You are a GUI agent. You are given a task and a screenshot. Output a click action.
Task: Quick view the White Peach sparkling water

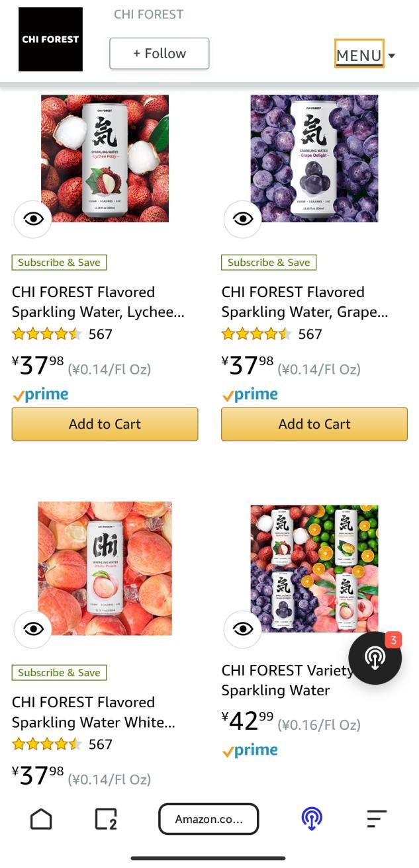(33, 629)
